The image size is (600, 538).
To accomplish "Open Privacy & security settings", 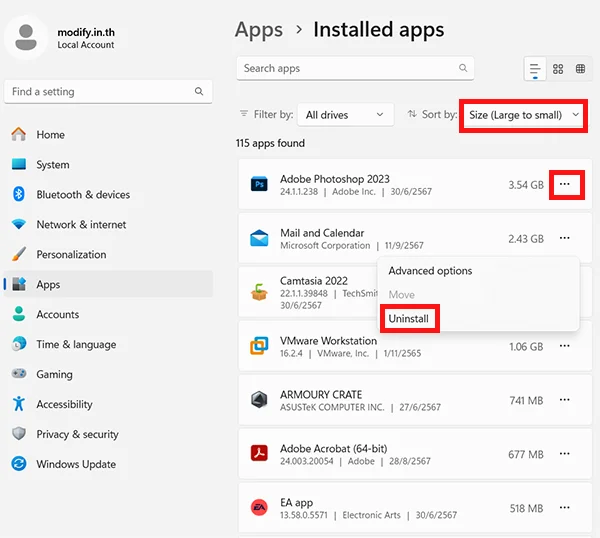I will tap(108, 434).
